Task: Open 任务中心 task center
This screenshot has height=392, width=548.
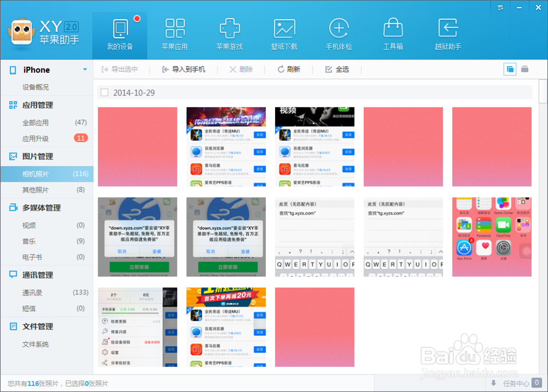Action: coord(516,383)
